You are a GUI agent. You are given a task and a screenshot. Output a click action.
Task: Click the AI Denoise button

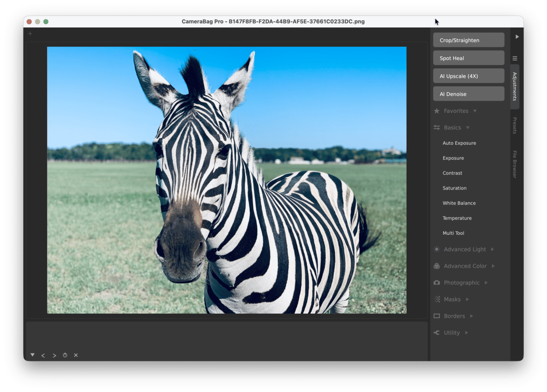pos(468,94)
